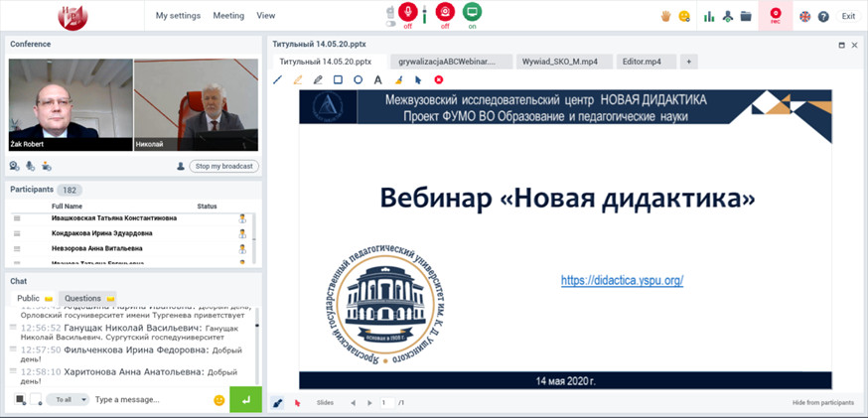Open the emoji status smiley in top bar
Screen dimensions: 868x418
tap(685, 16)
